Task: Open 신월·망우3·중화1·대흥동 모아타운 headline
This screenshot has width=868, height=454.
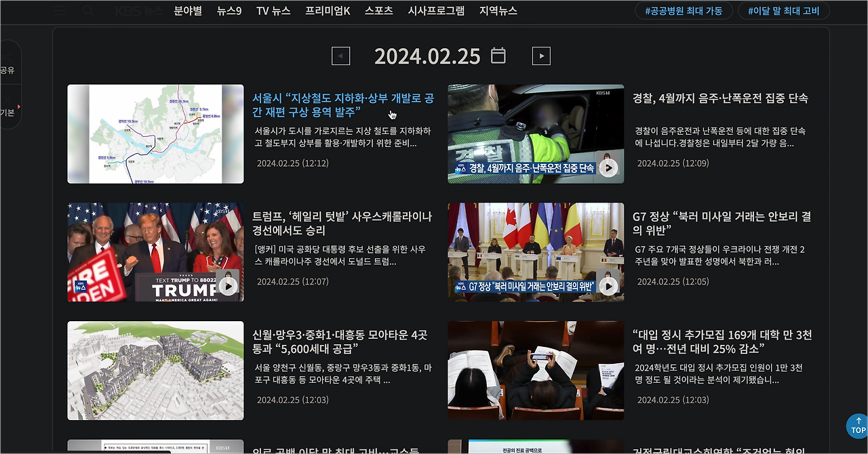Action: [340, 342]
